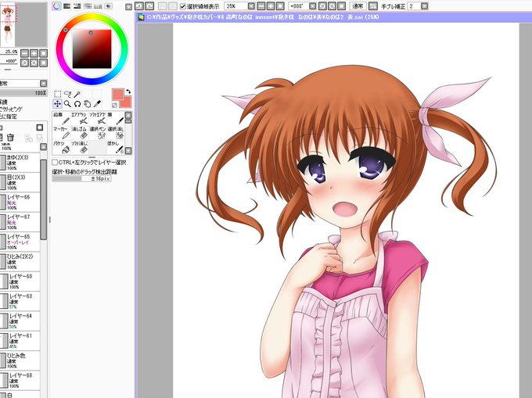Rotate left using navigator rotation button
This screenshot has height=398, width=532.
pos(24,63)
